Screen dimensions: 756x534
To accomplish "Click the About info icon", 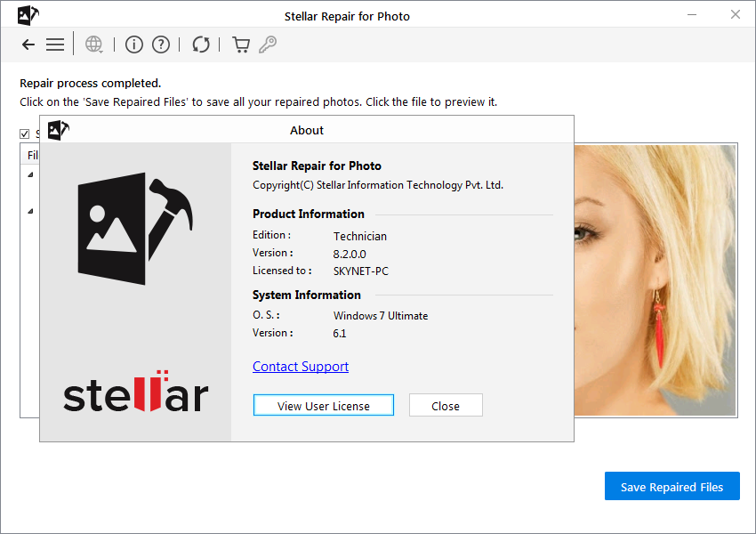I will tap(134, 44).
